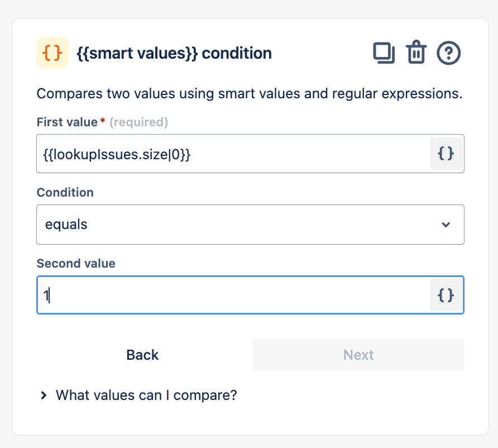Screen dimensions: 498x448
Task: Click the Condition field label
Action: pyautogui.click(x=65, y=193)
